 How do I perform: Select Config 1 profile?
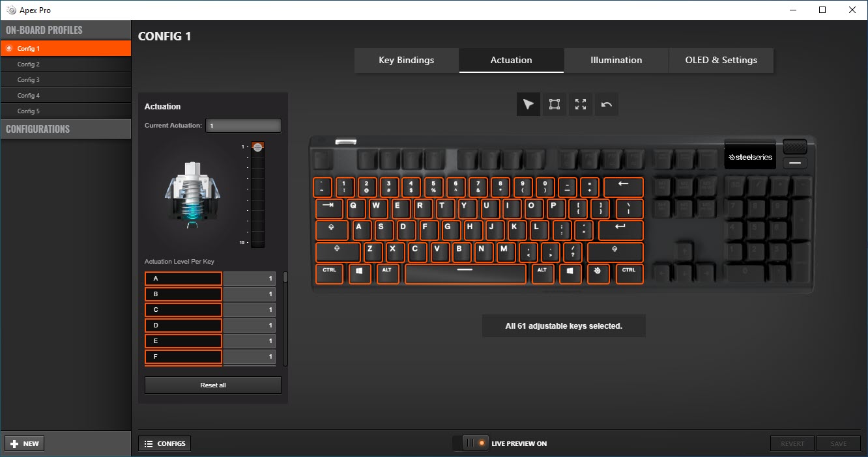(66, 48)
